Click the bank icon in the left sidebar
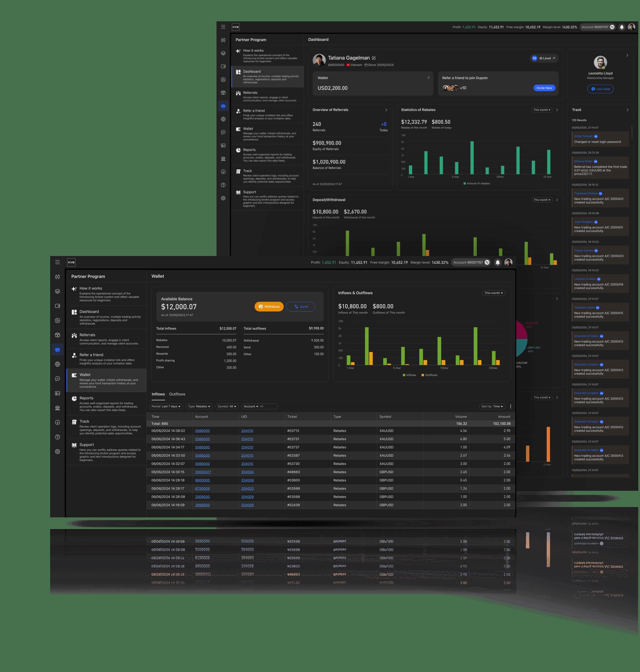This screenshot has height=672, width=640. pyautogui.click(x=57, y=408)
